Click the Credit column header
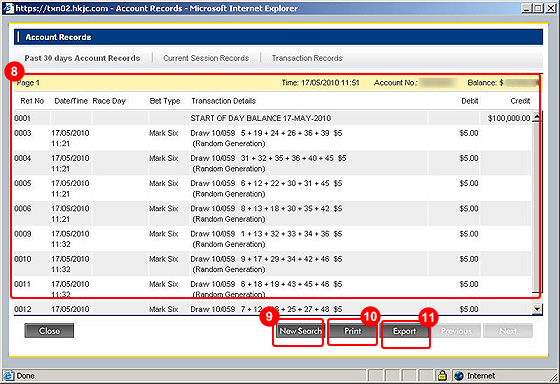 click(520, 101)
